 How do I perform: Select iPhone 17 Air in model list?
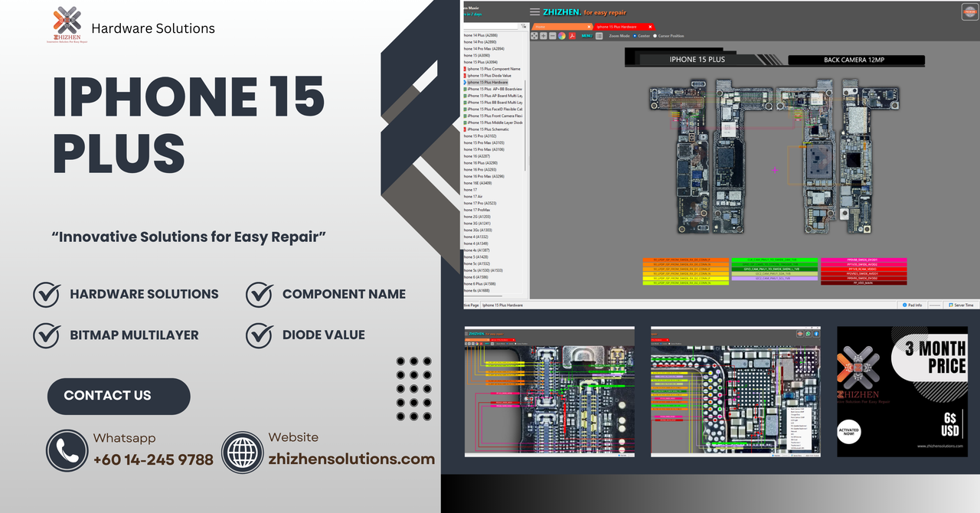(x=473, y=196)
